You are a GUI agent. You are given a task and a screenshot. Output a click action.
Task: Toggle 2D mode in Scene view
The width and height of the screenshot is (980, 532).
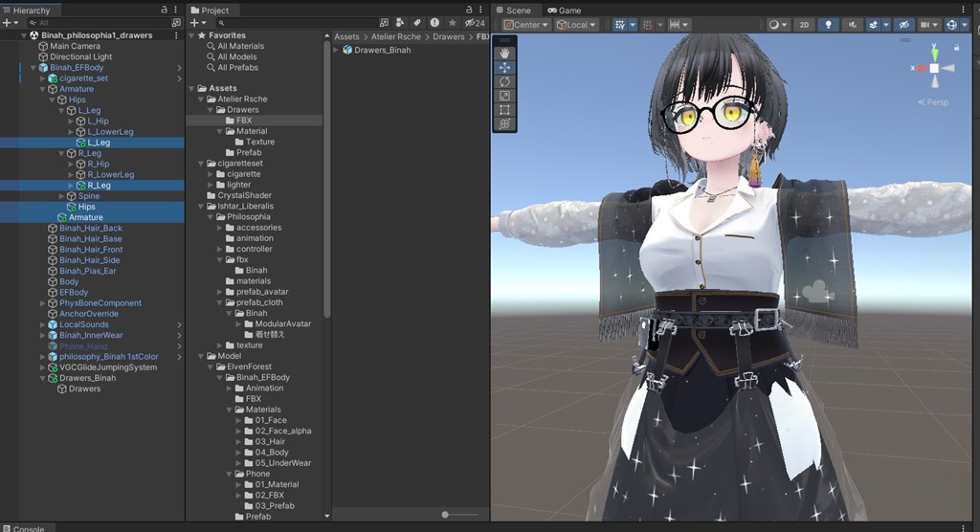804,24
